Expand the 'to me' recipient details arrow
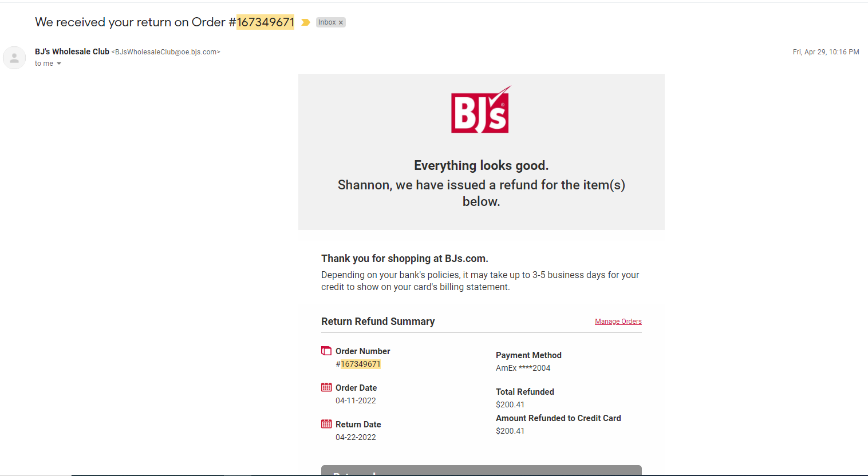The height and width of the screenshot is (476, 868). click(59, 64)
